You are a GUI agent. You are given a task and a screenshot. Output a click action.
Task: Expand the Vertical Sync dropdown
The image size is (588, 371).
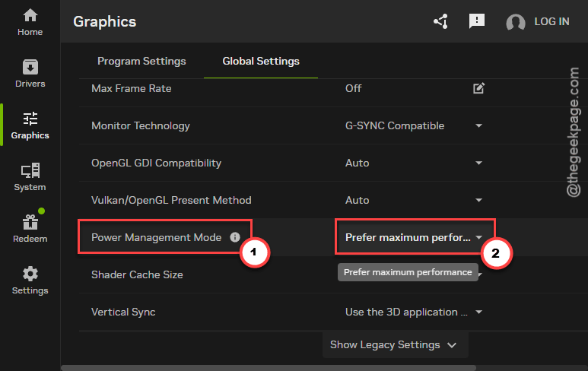(414, 312)
